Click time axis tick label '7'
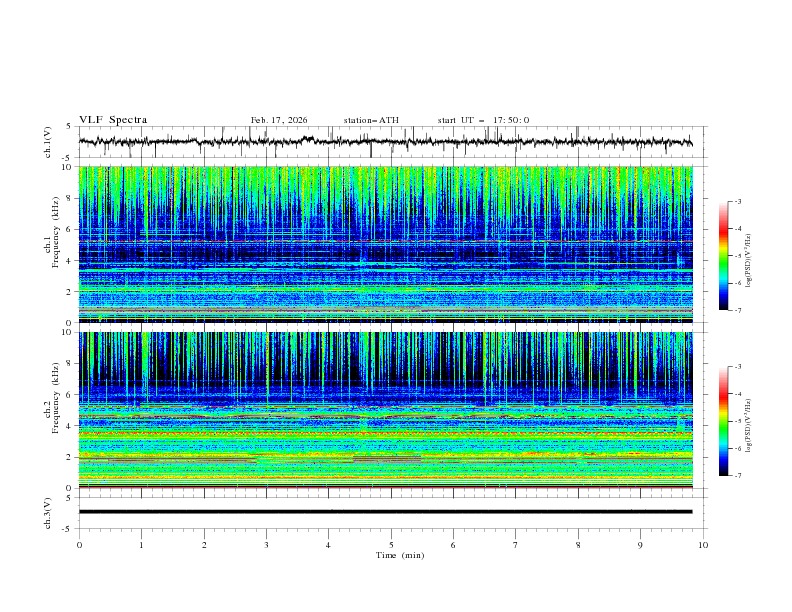This screenshot has width=792, height=612. tap(516, 545)
